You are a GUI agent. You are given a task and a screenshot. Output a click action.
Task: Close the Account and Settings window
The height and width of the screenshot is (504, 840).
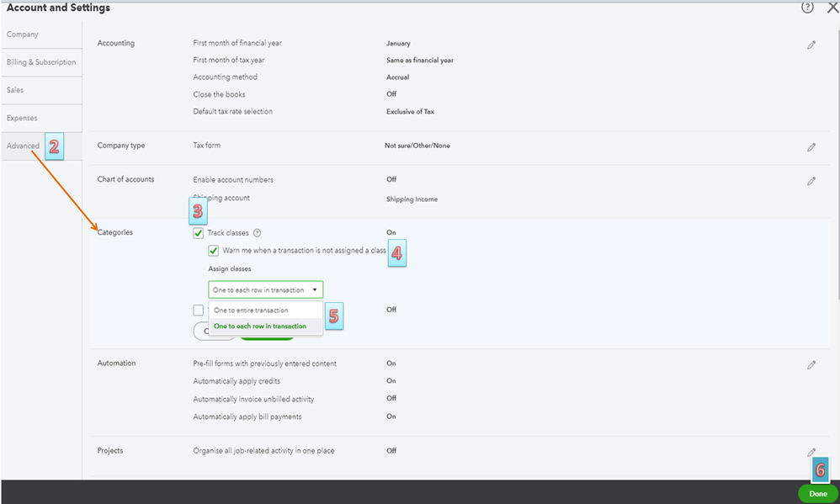[832, 8]
